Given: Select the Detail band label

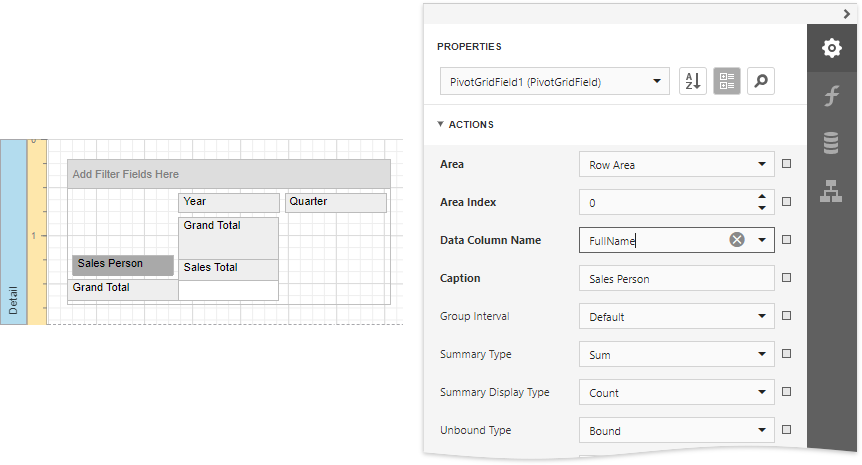Looking at the screenshot, I should click(13, 232).
